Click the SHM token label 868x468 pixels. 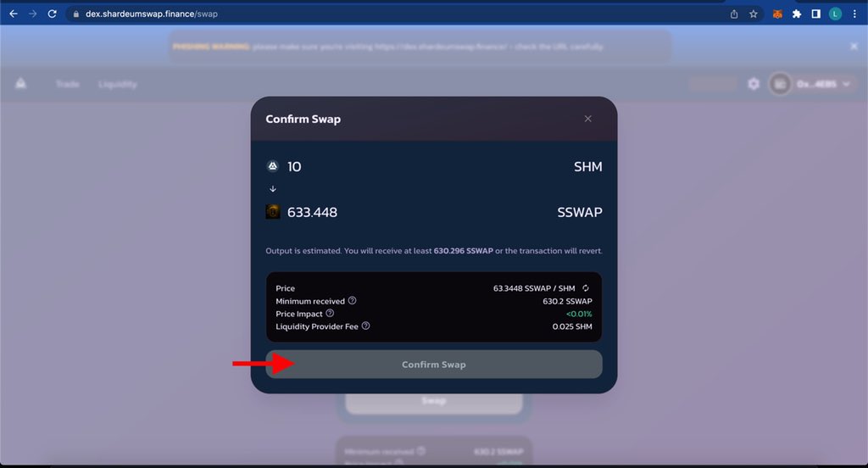tap(588, 167)
